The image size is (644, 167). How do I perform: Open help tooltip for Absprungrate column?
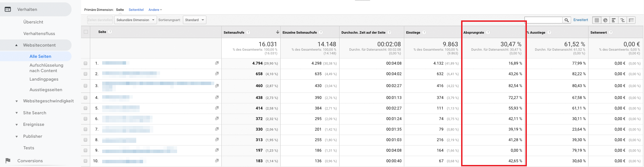(x=488, y=32)
